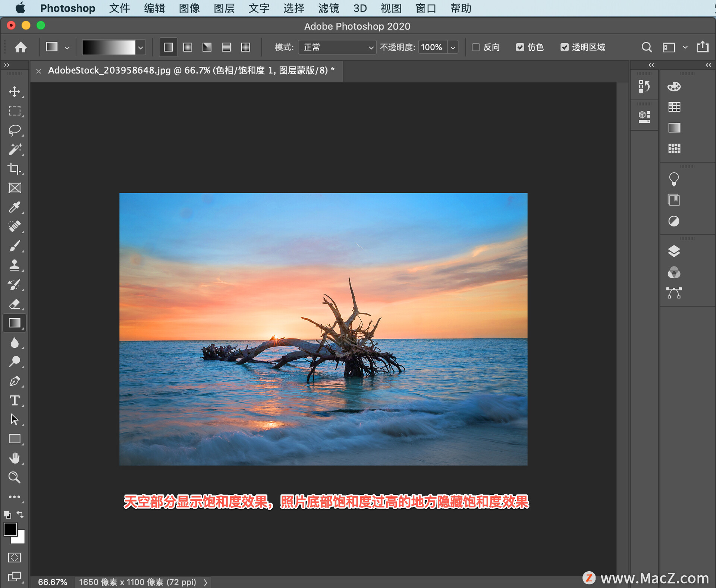The height and width of the screenshot is (588, 716).
Task: Open the Paths panel icon
Action: click(674, 293)
